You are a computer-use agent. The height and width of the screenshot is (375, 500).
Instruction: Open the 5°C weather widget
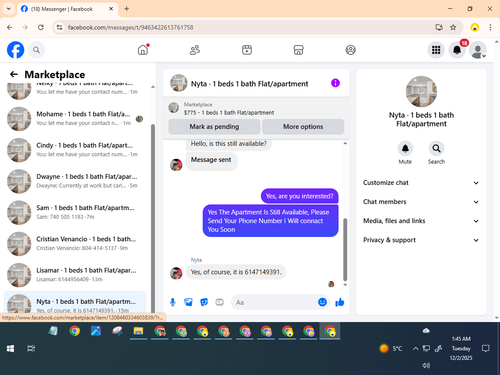[391, 349]
